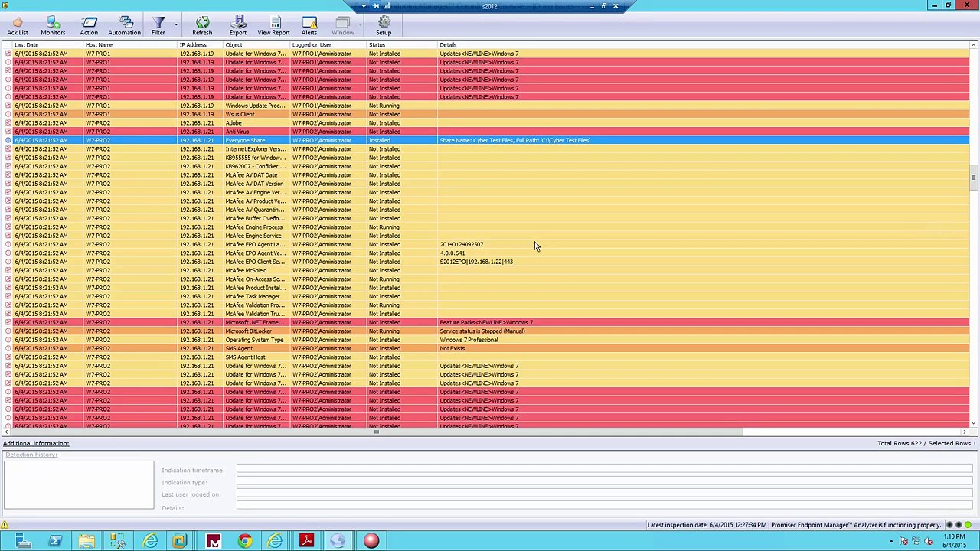Select the Windows Update Proc... row
The image size is (980, 551).
coord(487,106)
